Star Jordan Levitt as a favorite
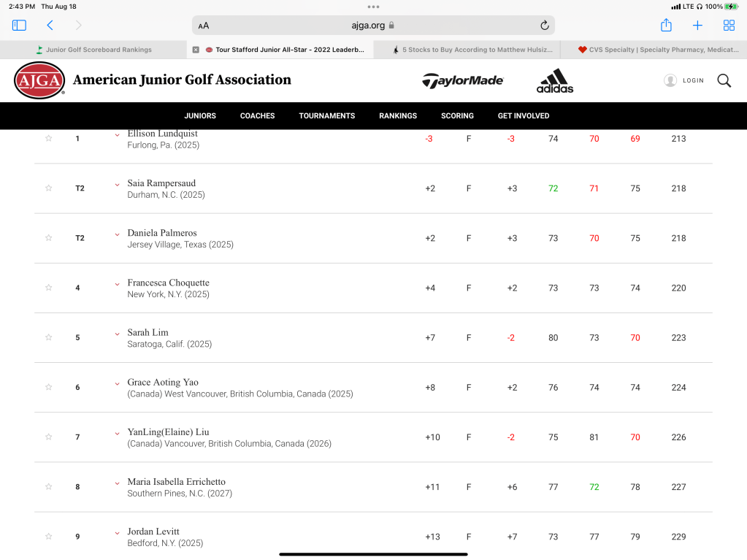The image size is (747, 560). click(49, 536)
